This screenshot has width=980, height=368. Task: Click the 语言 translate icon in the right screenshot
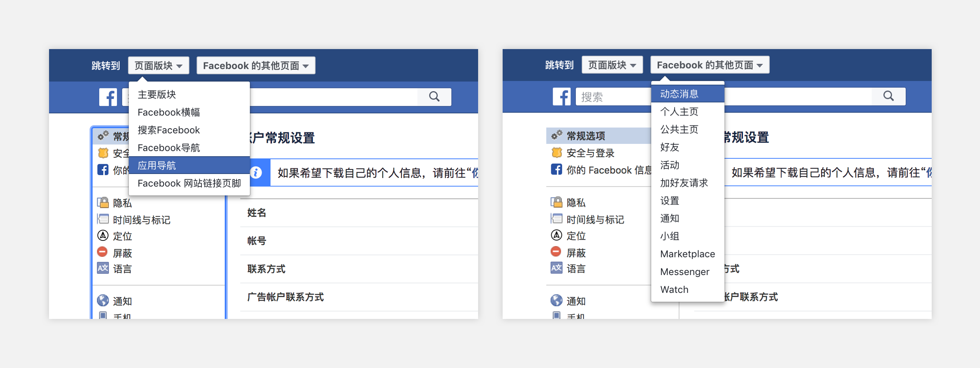(x=556, y=268)
